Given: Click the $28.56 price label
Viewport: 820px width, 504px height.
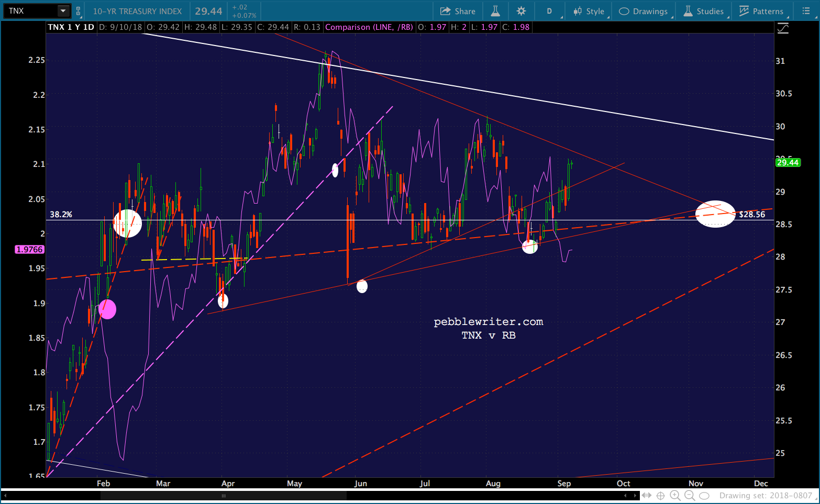Looking at the screenshot, I should (752, 215).
